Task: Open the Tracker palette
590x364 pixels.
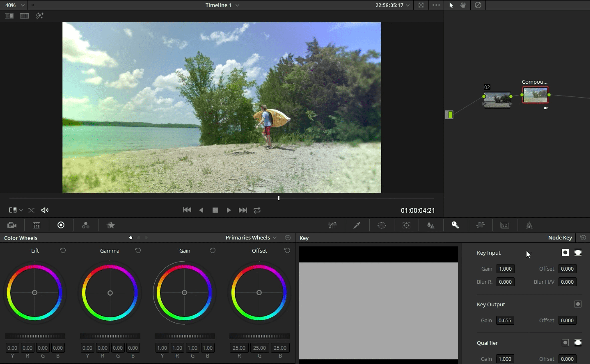Action: tap(406, 225)
